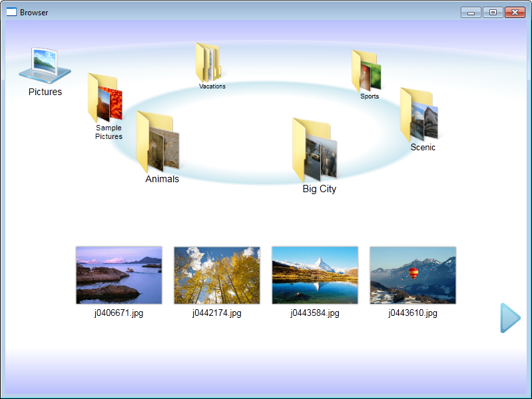Image resolution: width=532 pixels, height=399 pixels.
Task: Click the Big City label text
Action: coord(320,189)
